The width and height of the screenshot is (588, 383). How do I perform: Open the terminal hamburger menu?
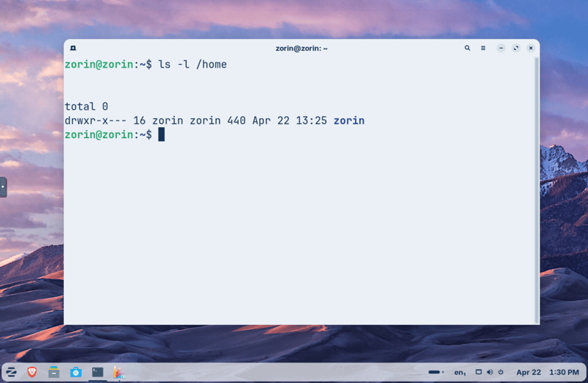point(483,48)
